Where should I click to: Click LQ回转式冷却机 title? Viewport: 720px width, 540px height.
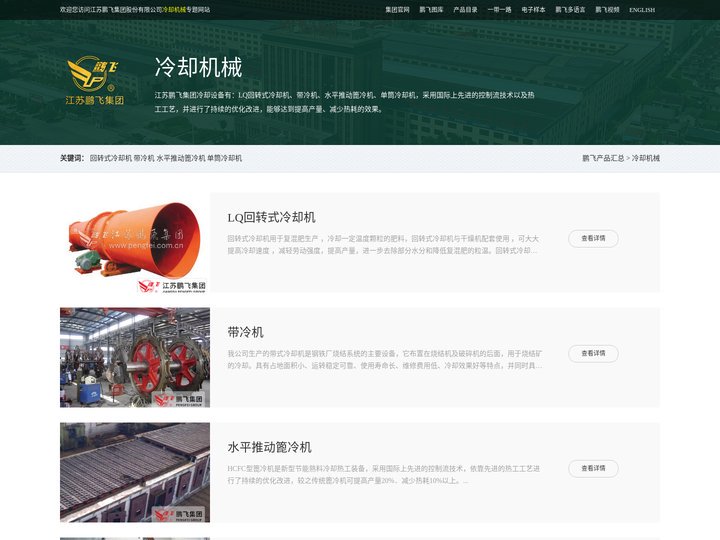271,217
